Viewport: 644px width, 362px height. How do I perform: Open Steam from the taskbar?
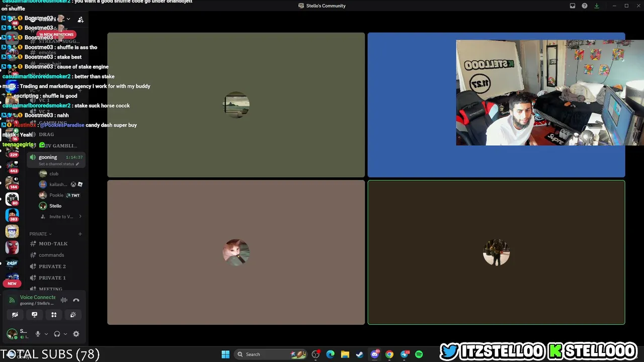[360, 354]
